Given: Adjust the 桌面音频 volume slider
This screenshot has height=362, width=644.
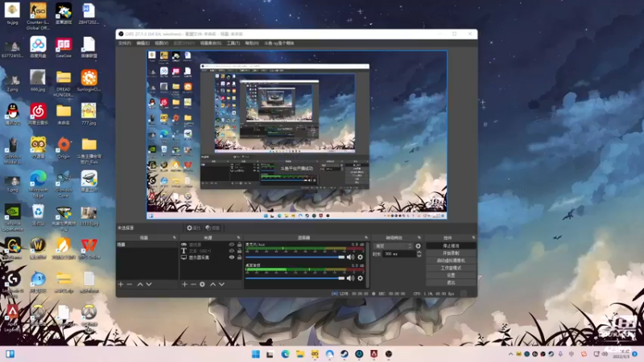Looking at the screenshot, I should 295,278.
